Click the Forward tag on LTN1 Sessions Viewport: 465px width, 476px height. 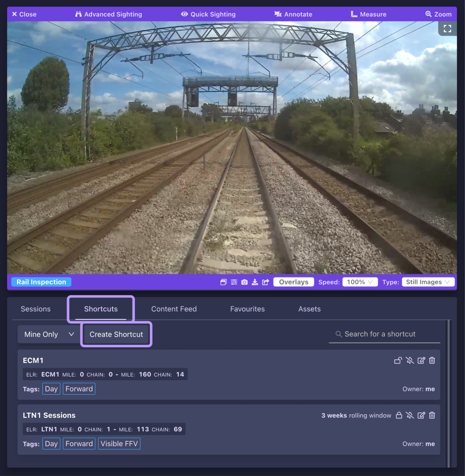pos(79,444)
